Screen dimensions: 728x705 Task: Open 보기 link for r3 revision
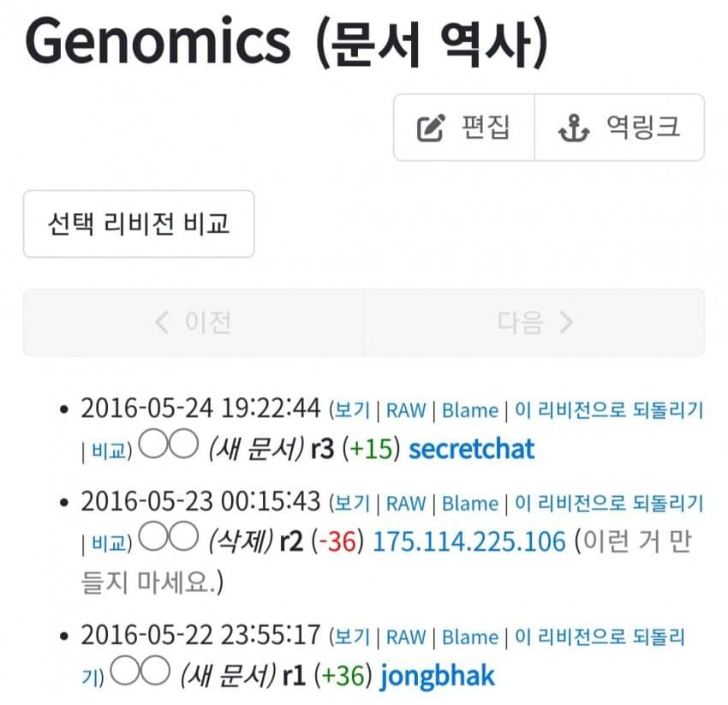(x=352, y=410)
